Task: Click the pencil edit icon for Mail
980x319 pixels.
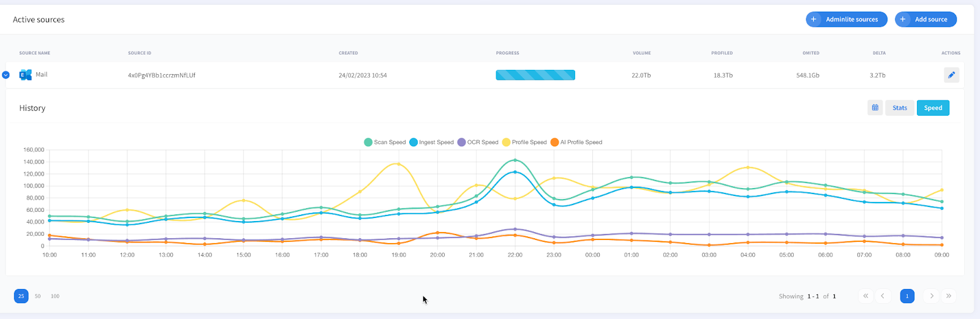Action: (x=951, y=75)
